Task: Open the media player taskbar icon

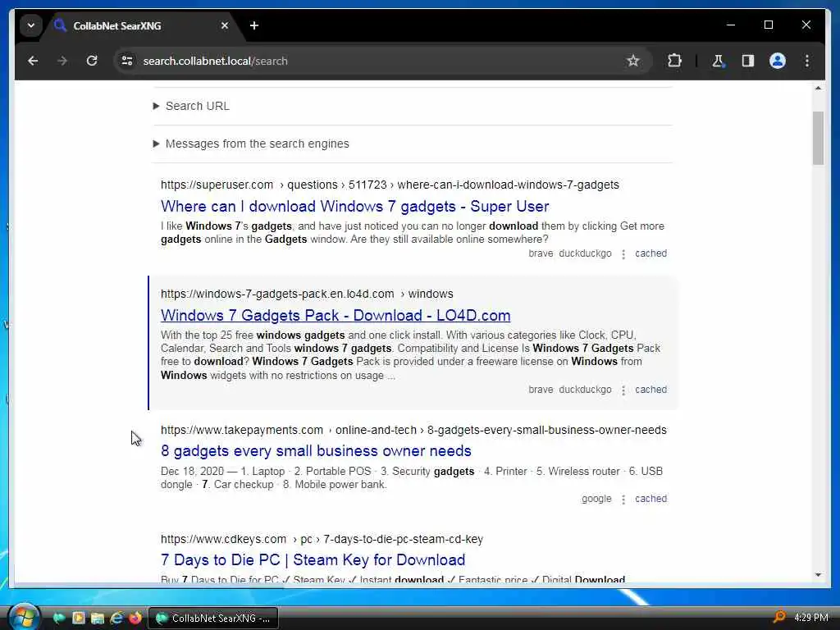Action: point(78,619)
